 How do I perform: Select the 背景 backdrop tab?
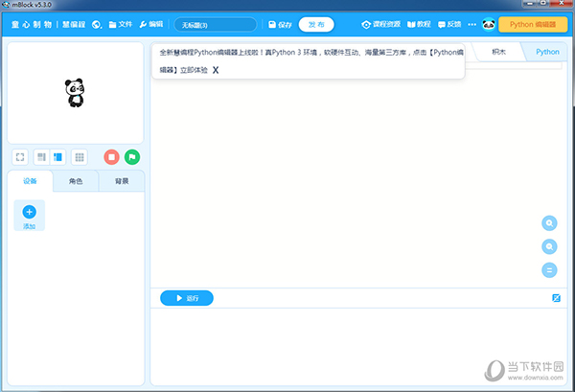coord(122,181)
